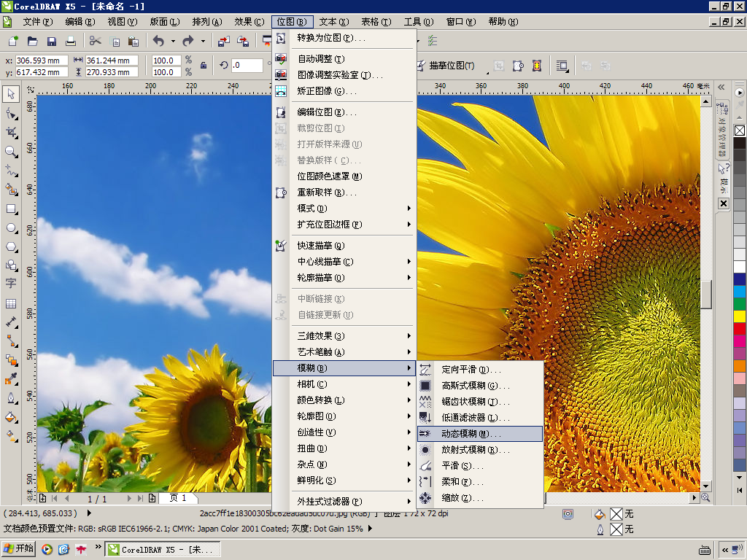Select the Zoom magnifier tool

pyautogui.click(x=11, y=152)
